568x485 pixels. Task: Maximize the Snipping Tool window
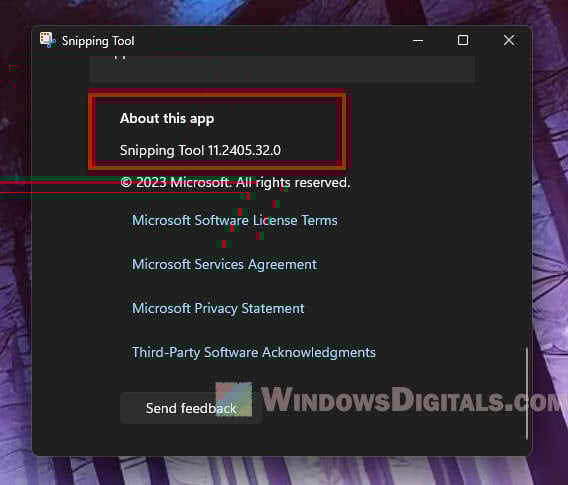[x=463, y=40]
